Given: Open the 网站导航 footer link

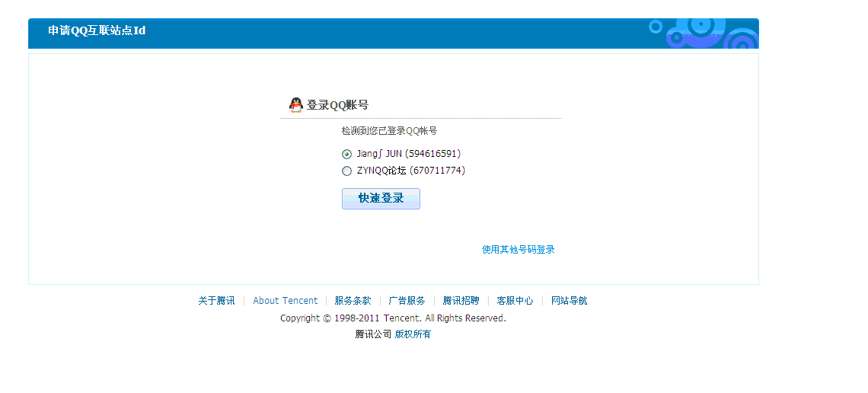Looking at the screenshot, I should pos(569,301).
